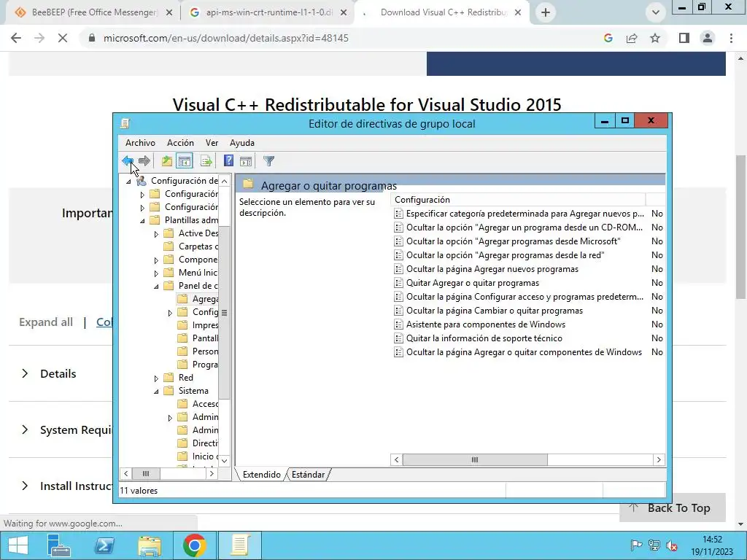This screenshot has width=747, height=560.
Task: Click down arrow of tree vertical scrollbar
Action: (225, 461)
